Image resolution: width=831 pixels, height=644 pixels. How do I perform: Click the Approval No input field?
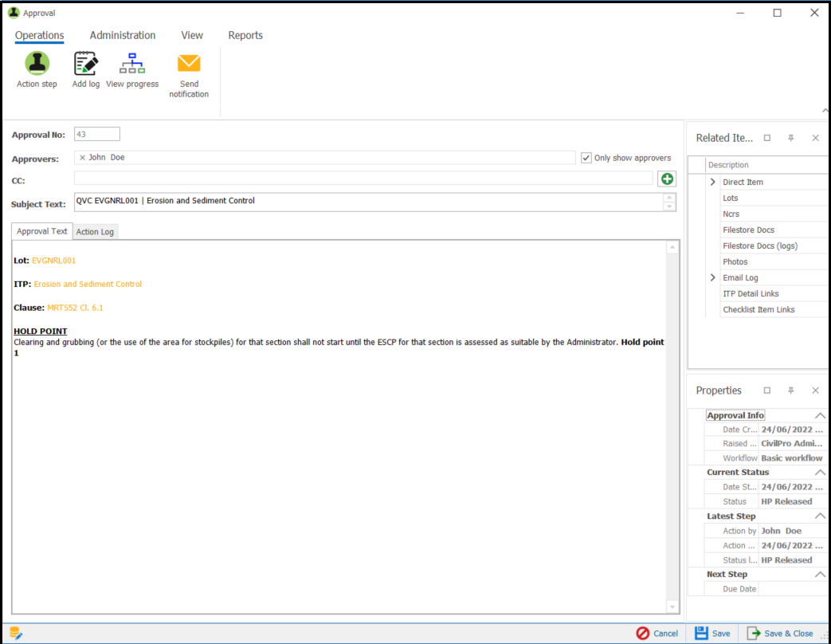97,134
